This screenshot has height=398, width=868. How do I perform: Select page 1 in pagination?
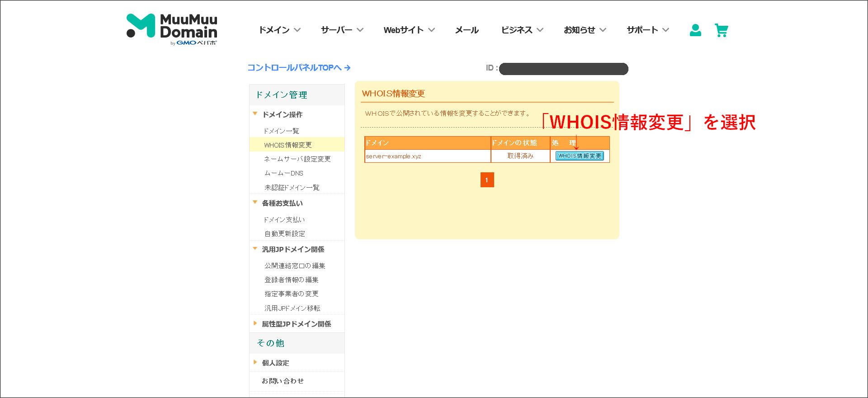[487, 180]
